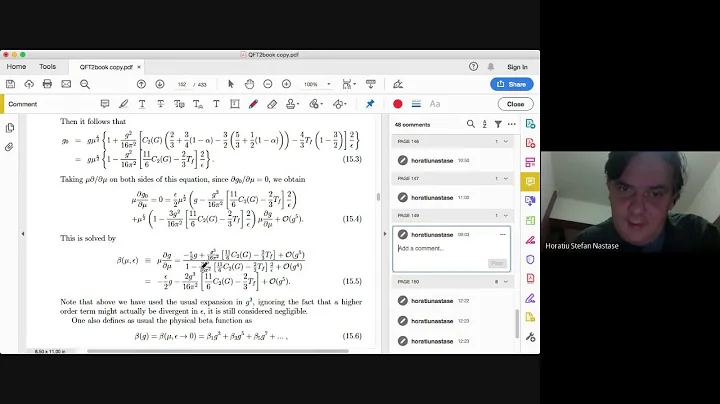The height and width of the screenshot is (404, 720).
Task: Choose the selection arrow tool
Action: [231, 84]
